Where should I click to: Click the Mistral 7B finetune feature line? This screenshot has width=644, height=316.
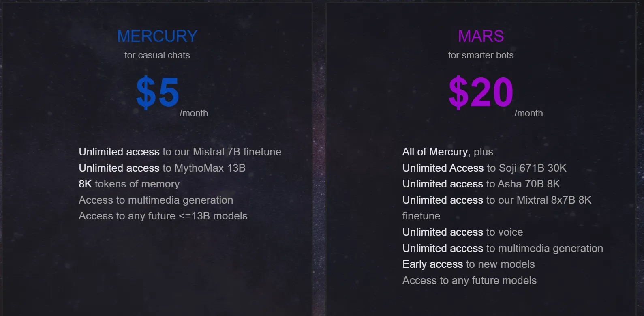pyautogui.click(x=180, y=152)
